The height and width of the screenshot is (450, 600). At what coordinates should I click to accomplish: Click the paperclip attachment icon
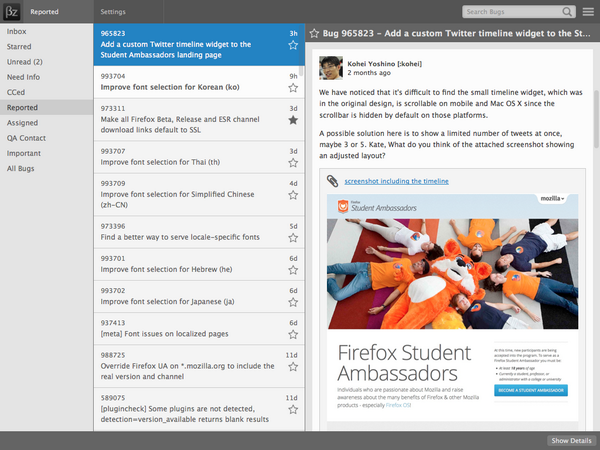pos(332,181)
